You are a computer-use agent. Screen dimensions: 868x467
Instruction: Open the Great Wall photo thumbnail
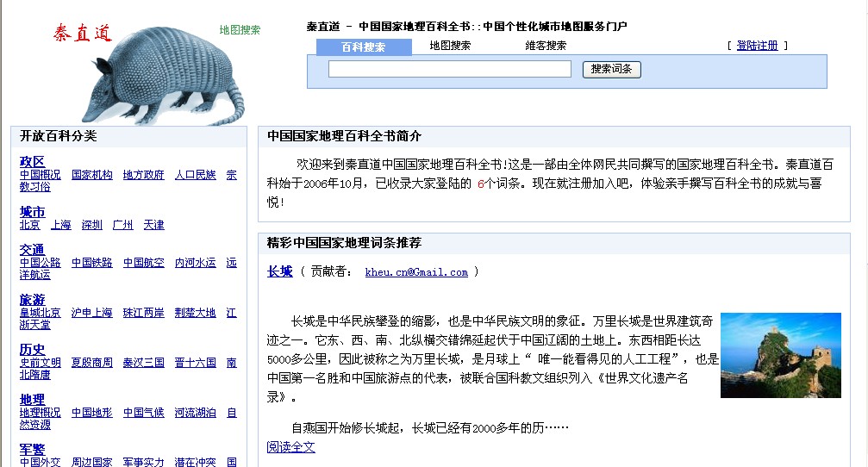pyautogui.click(x=781, y=355)
